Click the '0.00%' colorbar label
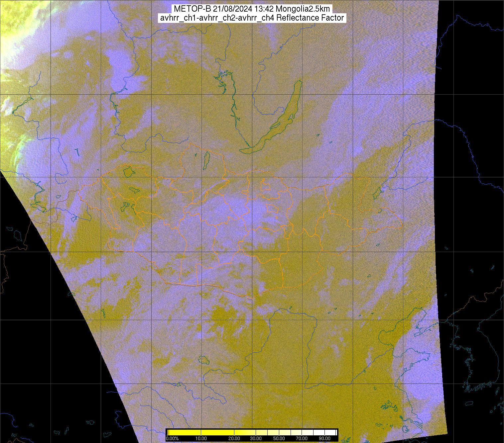 click(x=172, y=438)
